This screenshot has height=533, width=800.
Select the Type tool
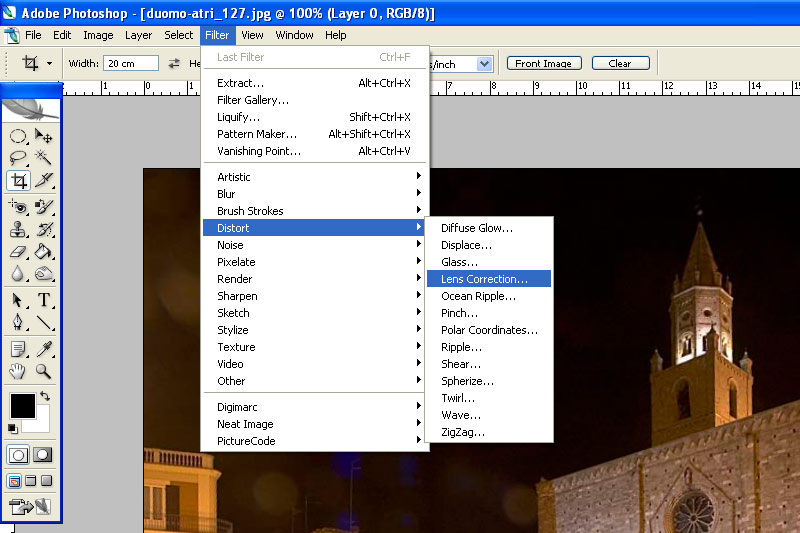[x=44, y=300]
